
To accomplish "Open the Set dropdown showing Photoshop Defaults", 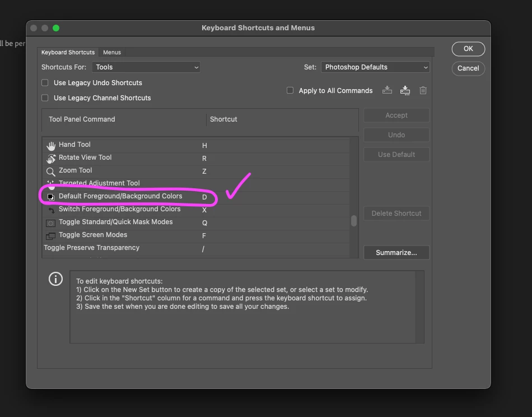I will click(375, 67).
